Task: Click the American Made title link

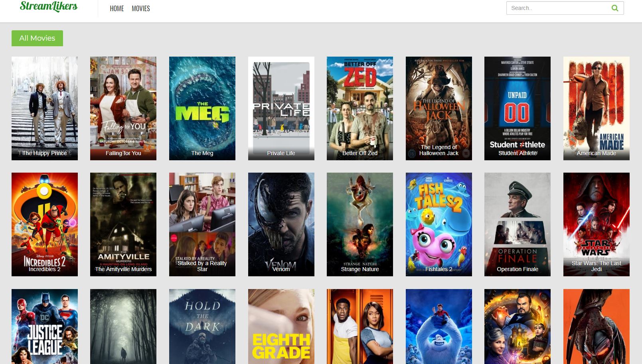Action: [596, 153]
